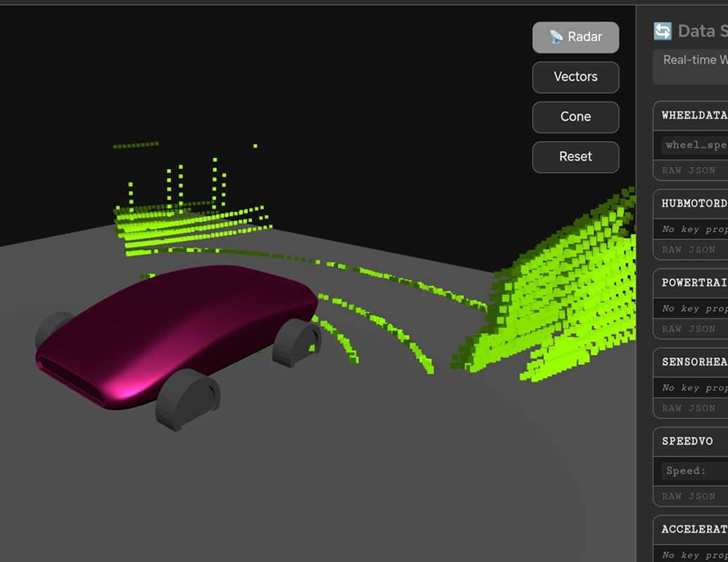Click the Reset camera button

575,157
